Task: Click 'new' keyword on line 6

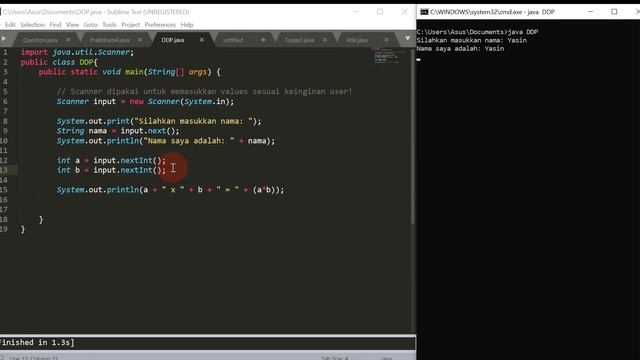Action: tap(136, 102)
